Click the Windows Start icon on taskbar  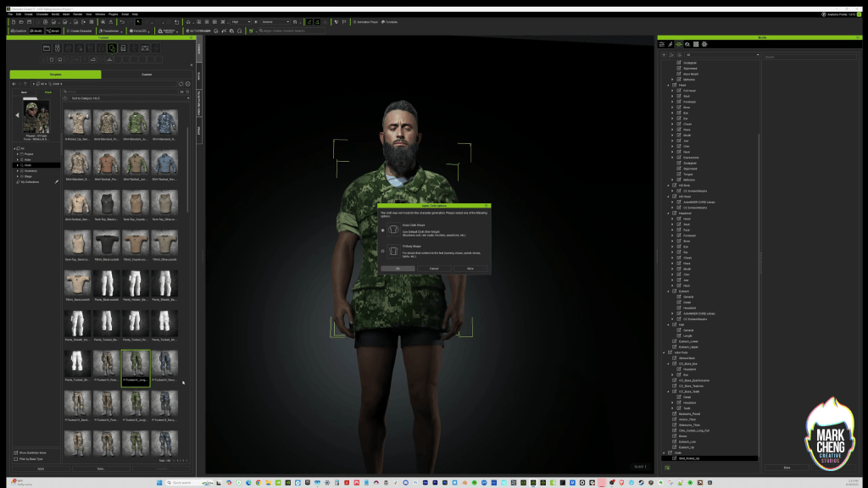(159, 482)
